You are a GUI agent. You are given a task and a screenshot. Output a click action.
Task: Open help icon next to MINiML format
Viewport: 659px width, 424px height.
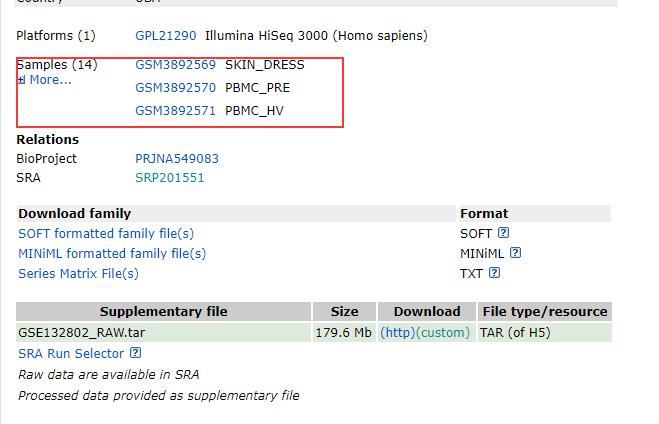pyautogui.click(x=515, y=253)
